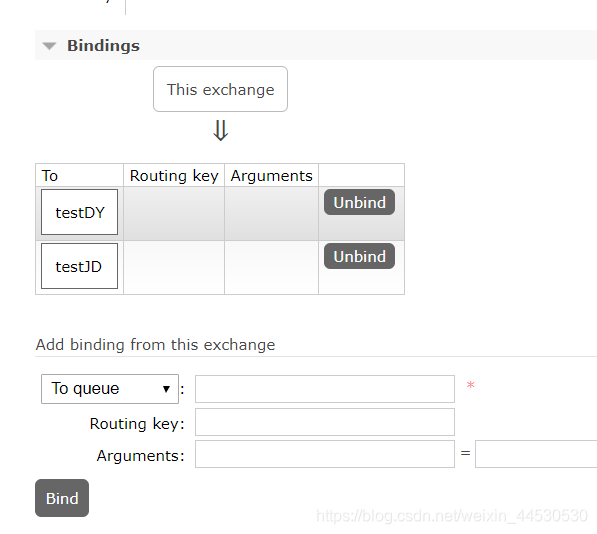Focus the Arguments value field after equals
The image size is (597, 534).
tap(536, 454)
